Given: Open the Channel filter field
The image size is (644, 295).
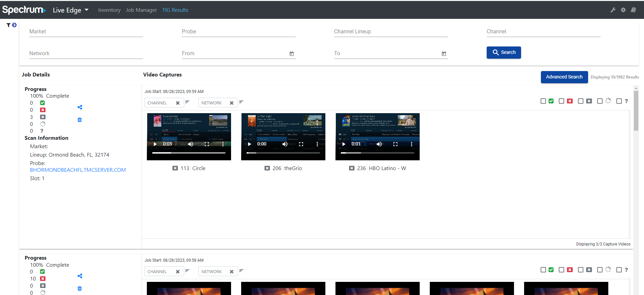Looking at the screenshot, I should click(x=544, y=32).
